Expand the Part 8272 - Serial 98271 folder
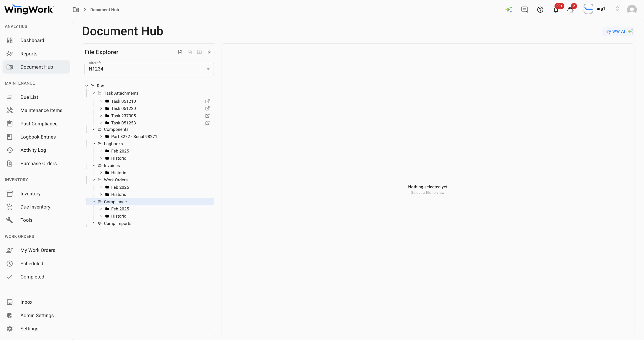 [x=101, y=137]
